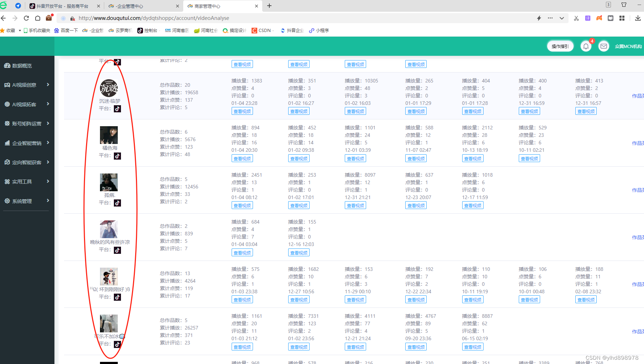
Task: View video with 684 plays
Action: pyautogui.click(x=242, y=253)
